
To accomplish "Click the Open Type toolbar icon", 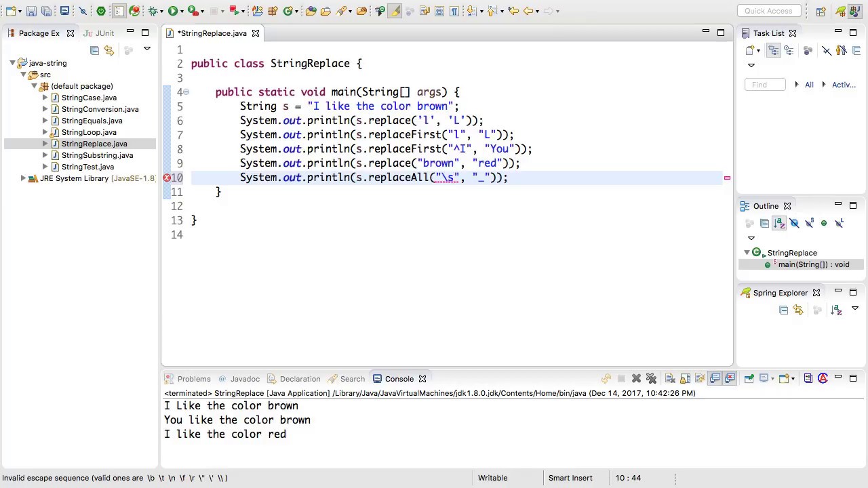I will point(311,11).
